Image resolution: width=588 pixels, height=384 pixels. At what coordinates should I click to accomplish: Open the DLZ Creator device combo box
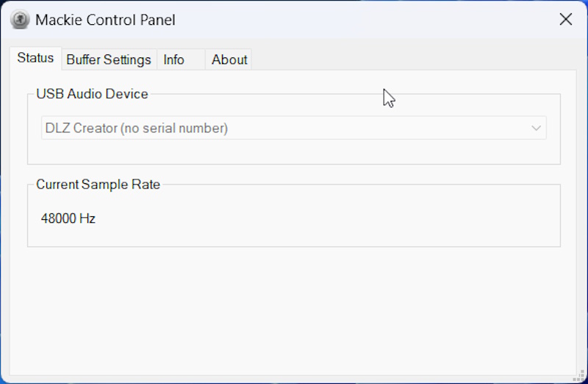pos(293,128)
